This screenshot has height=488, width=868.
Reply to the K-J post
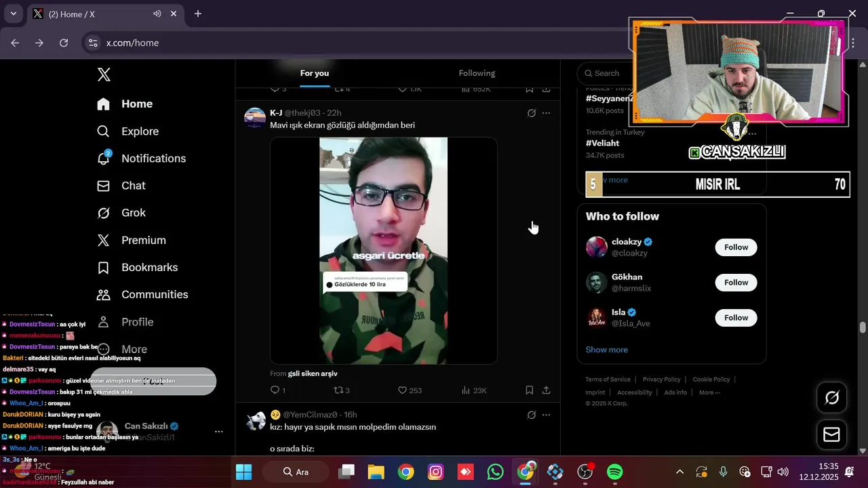277,390
